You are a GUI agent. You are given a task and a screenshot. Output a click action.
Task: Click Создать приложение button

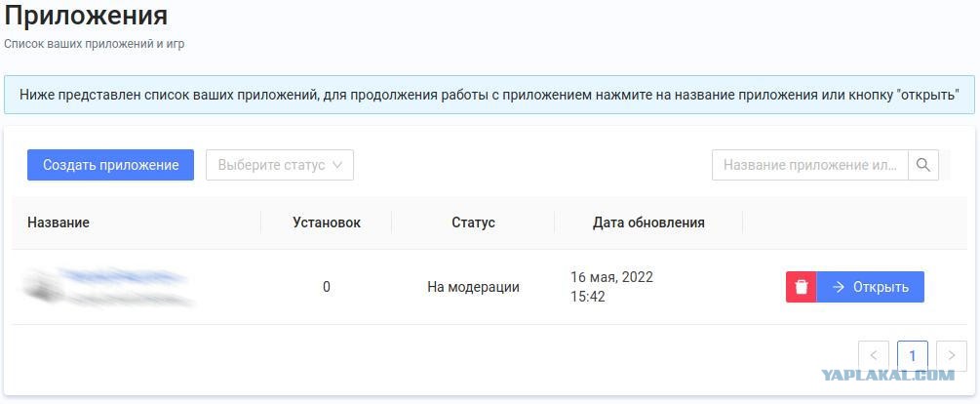110,165
